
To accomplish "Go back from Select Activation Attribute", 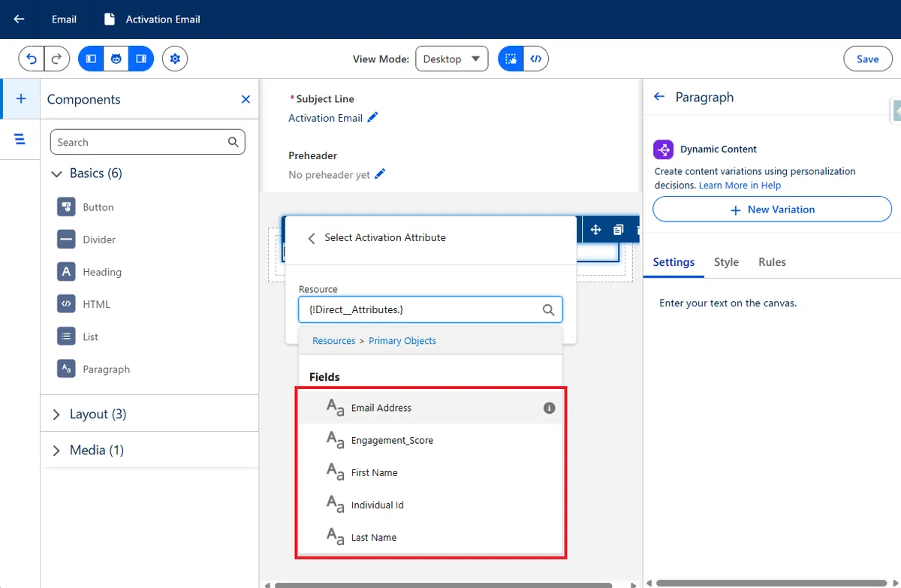I will click(x=312, y=238).
